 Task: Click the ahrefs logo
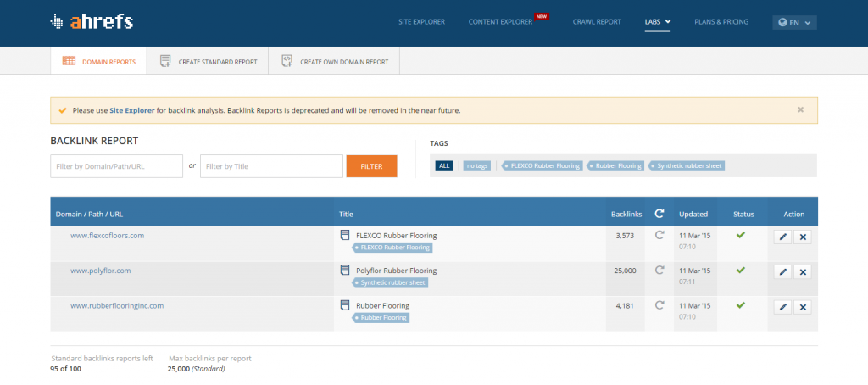click(92, 21)
